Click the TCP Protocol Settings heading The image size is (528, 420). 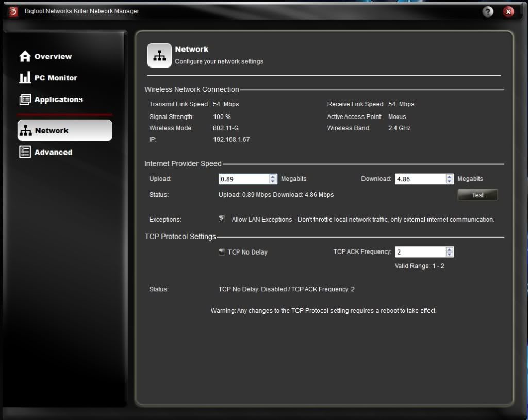coord(180,237)
